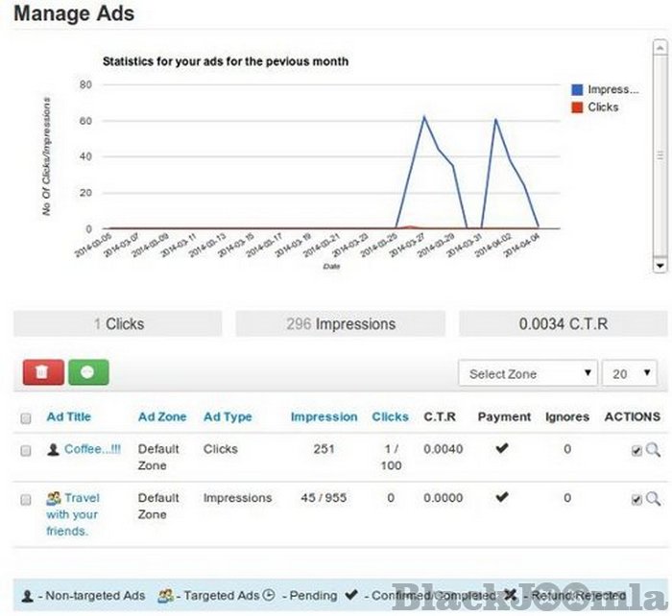Click the payment checkmark in Coffee row
This screenshot has width=672, height=616.
(x=502, y=448)
